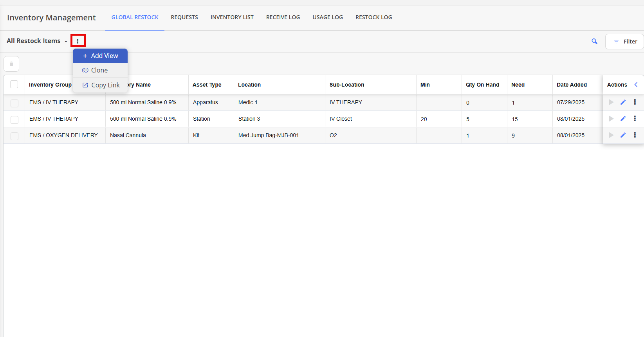The image size is (644, 337).
Task: Check the box for the Nasal Cannula row
Action: point(14,136)
